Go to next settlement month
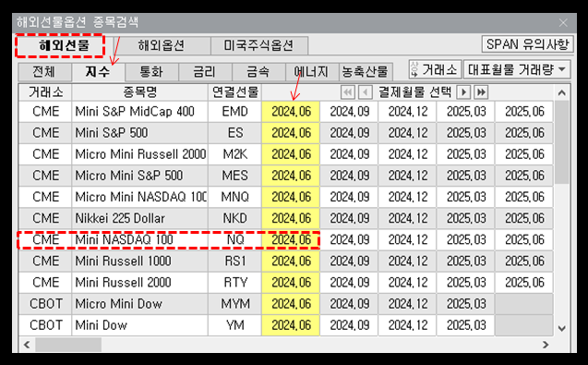Screen dimensions: 588x365 [x=464, y=92]
